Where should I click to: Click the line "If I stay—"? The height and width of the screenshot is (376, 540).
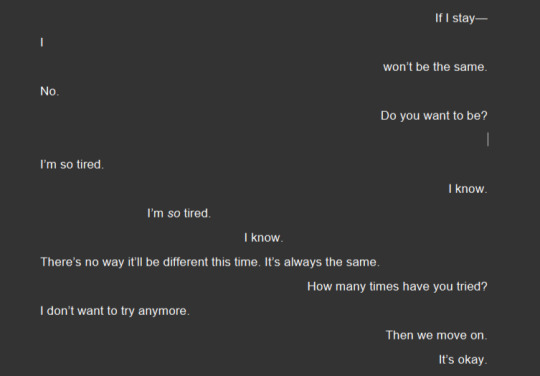click(x=461, y=18)
